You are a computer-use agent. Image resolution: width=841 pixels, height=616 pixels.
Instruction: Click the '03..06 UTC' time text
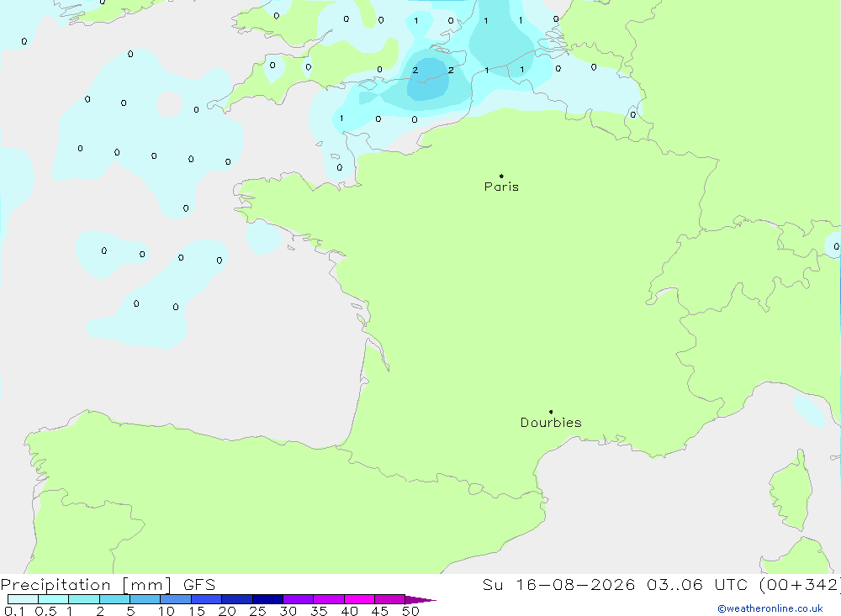tap(696, 585)
